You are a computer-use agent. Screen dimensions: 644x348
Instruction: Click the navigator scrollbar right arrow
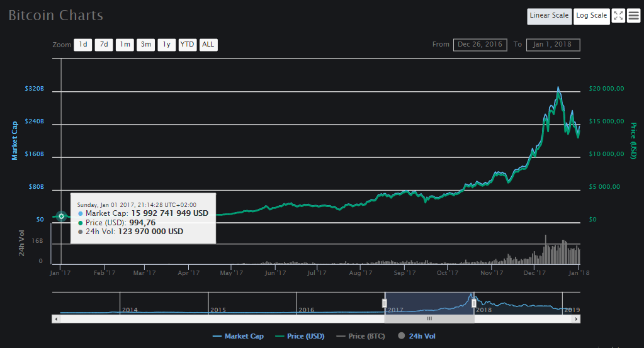click(576, 319)
